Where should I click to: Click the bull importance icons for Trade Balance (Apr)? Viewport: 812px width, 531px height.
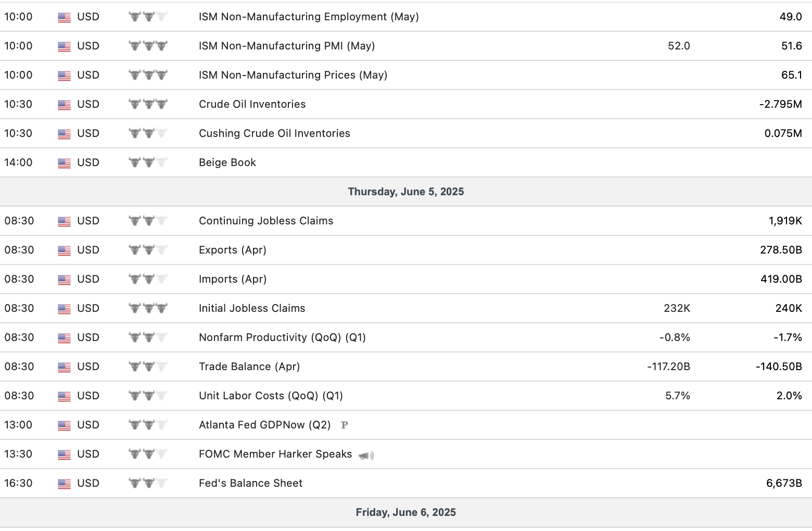(x=148, y=366)
